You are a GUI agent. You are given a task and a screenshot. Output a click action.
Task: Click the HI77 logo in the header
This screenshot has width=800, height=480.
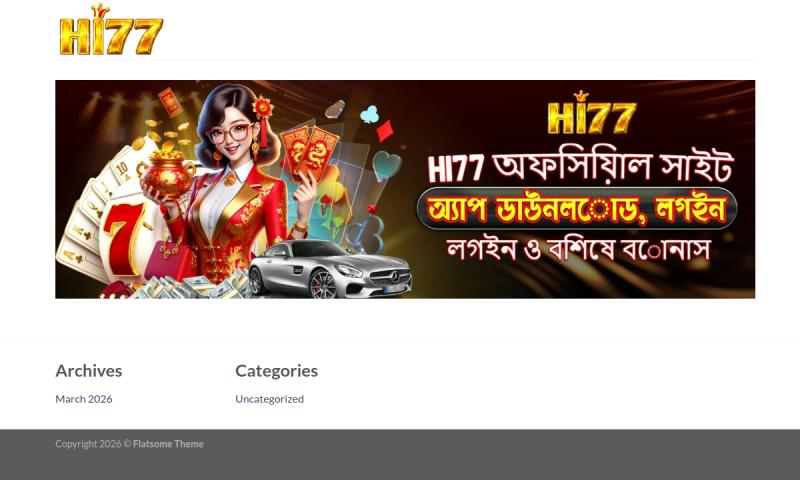pos(111,29)
